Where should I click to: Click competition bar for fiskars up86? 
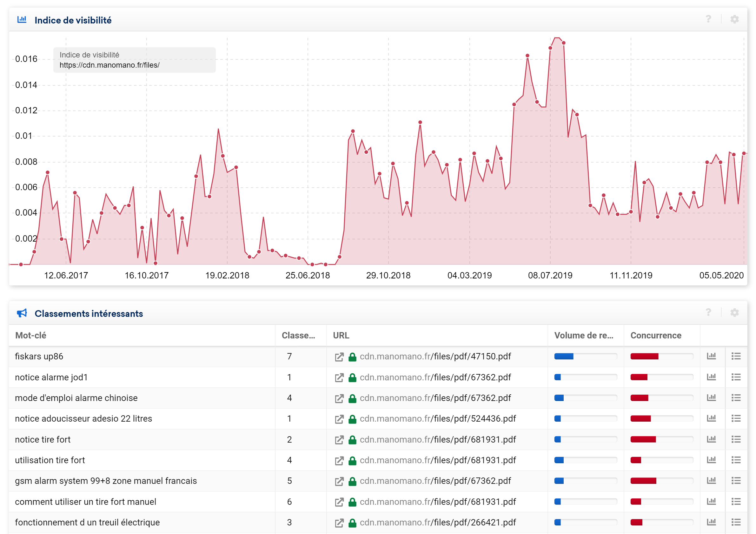[x=661, y=356]
